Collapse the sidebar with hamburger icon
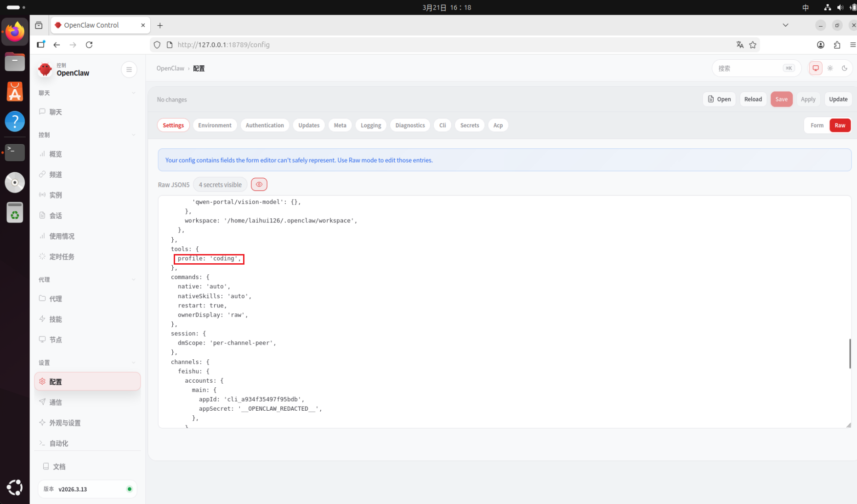The image size is (857, 504). click(x=129, y=70)
